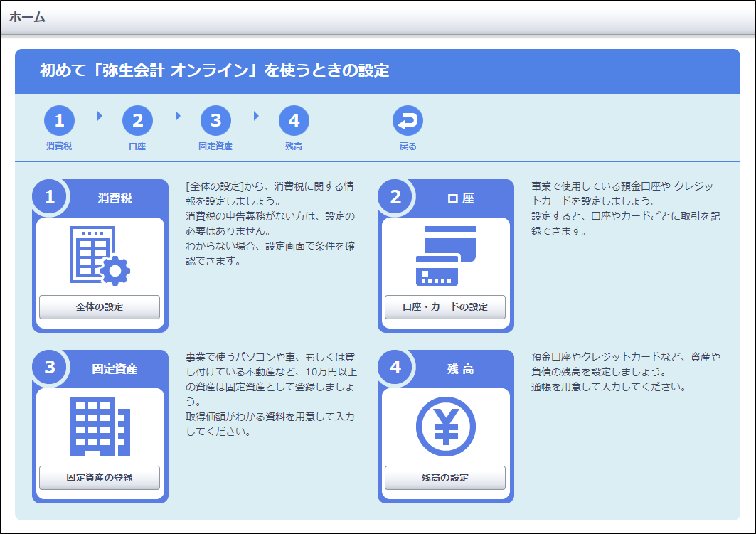756x534 pixels.
Task: Click step 4 残高 circle in navigation
Action: point(294,120)
